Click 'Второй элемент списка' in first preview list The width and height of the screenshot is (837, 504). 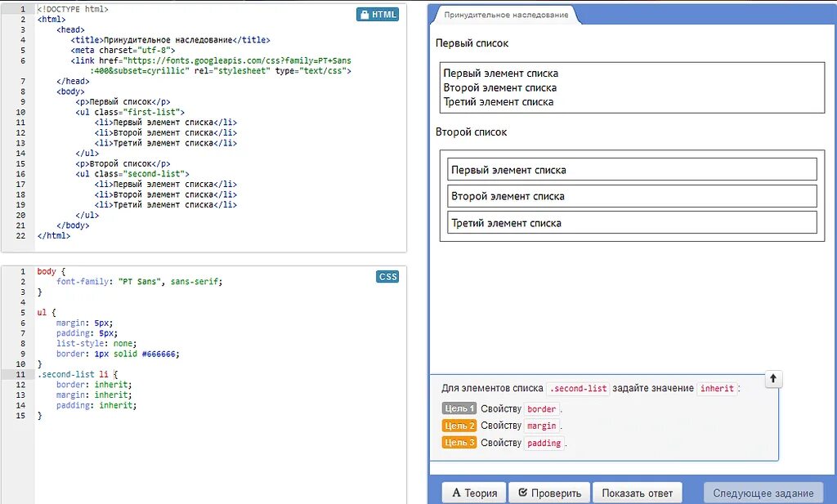(499, 87)
